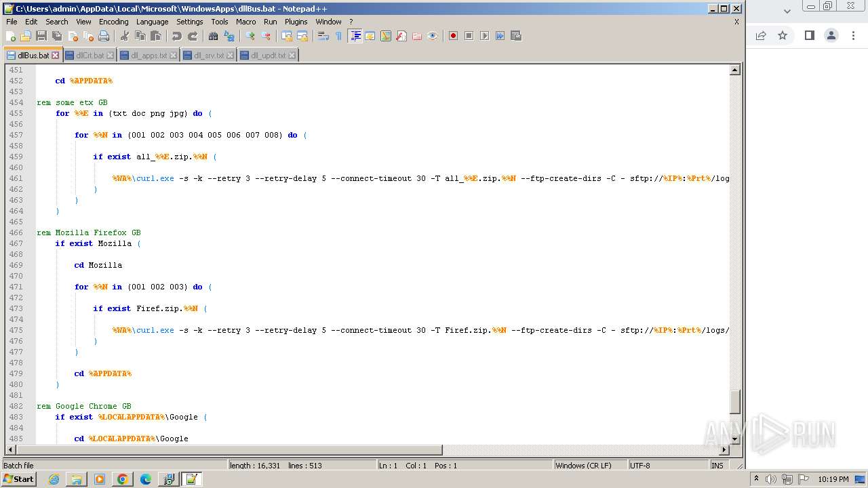Copy selection using the toolbar
The height and width of the screenshot is (488, 868).
(140, 36)
